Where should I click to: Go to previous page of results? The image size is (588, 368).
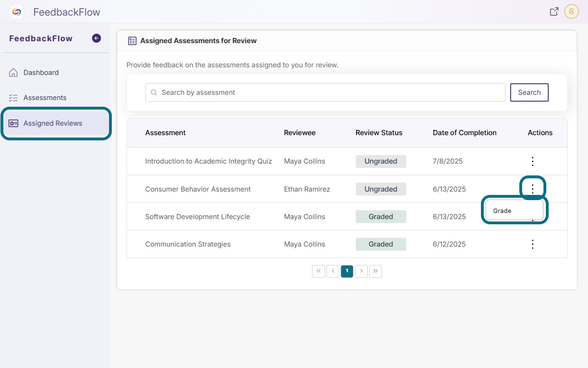click(333, 271)
